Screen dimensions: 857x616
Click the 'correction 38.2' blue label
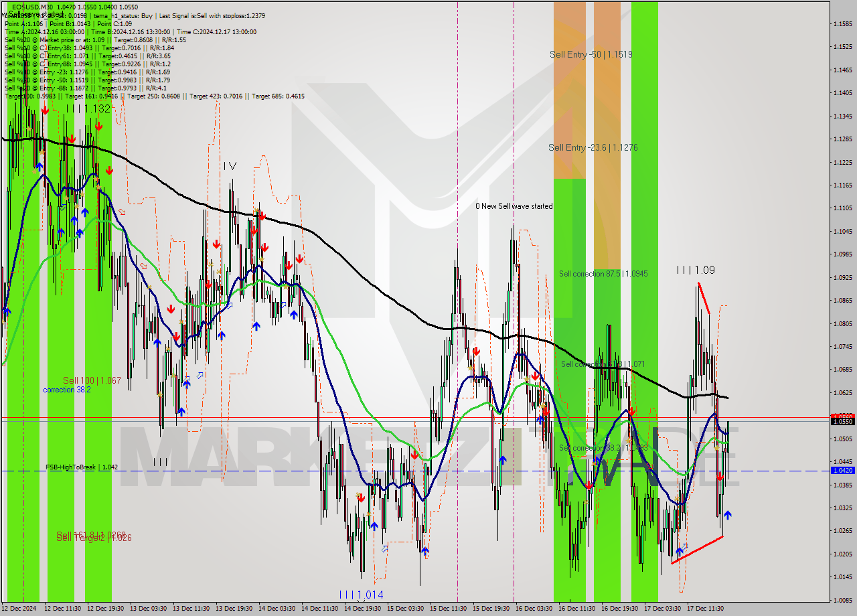(x=68, y=390)
